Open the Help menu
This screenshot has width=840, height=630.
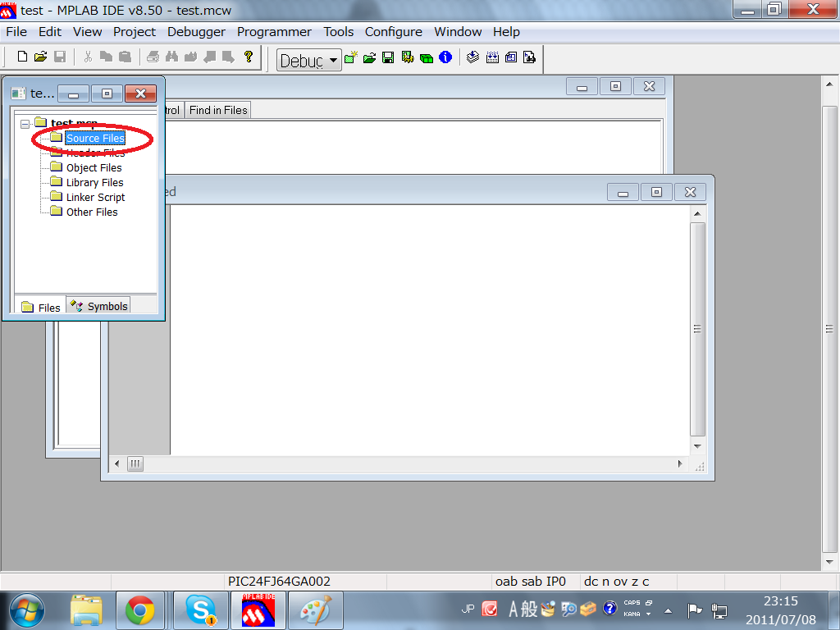(506, 32)
